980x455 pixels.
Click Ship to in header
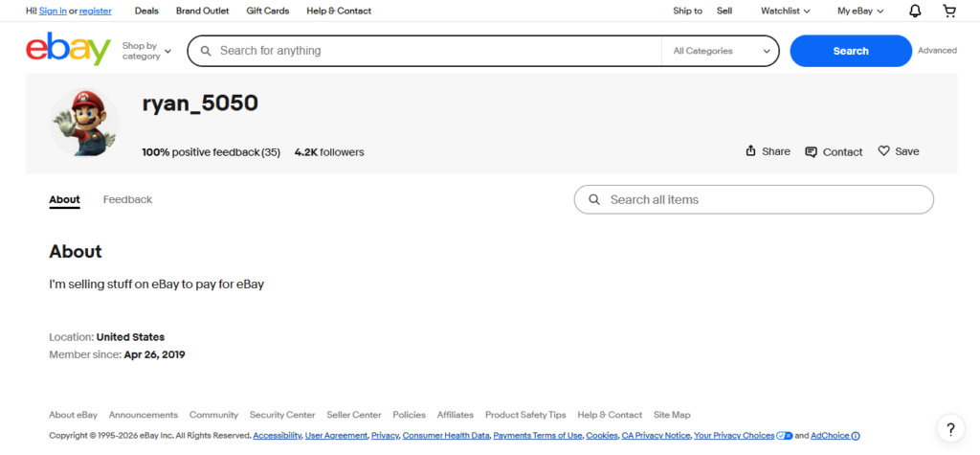(x=687, y=11)
